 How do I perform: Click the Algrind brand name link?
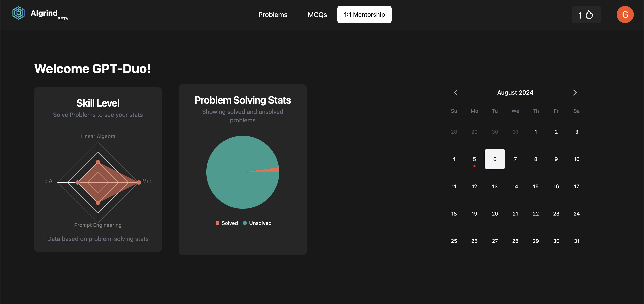point(44,13)
